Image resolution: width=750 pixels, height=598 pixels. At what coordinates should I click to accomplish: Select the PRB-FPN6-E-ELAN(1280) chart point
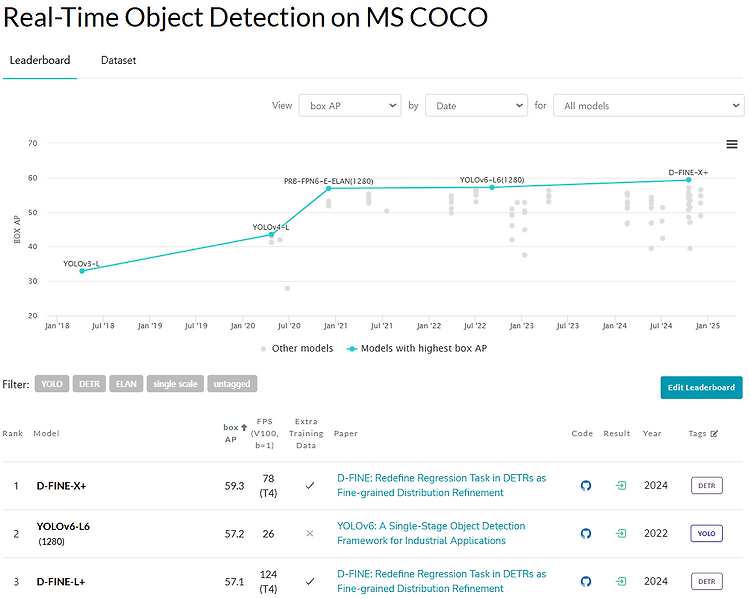[x=329, y=188]
